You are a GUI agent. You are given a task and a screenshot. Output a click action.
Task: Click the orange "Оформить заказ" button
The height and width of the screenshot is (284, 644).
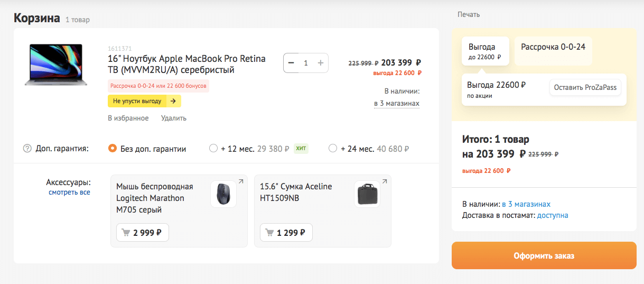point(544,255)
